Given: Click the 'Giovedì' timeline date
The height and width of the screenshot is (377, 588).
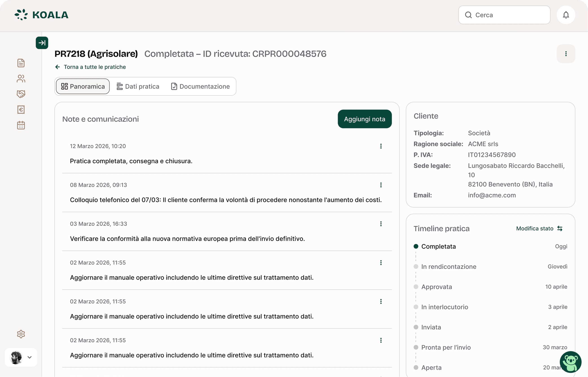Looking at the screenshot, I should (x=558, y=267).
